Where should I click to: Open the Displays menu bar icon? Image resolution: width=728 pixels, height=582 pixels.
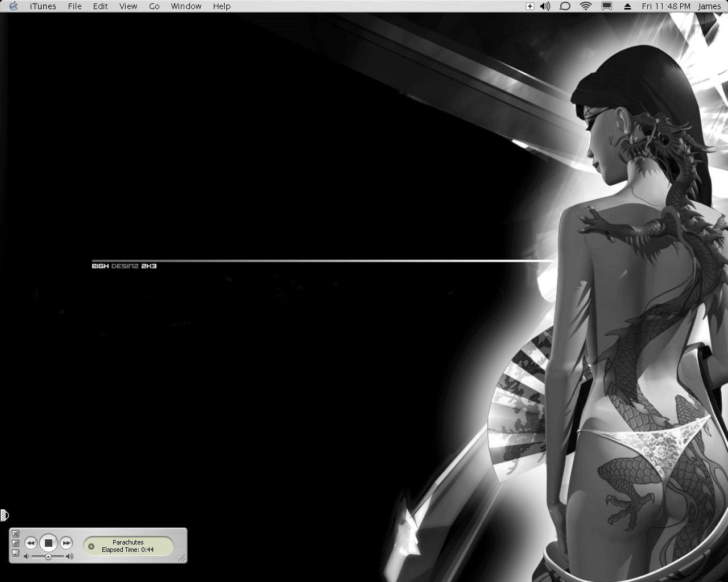607,6
